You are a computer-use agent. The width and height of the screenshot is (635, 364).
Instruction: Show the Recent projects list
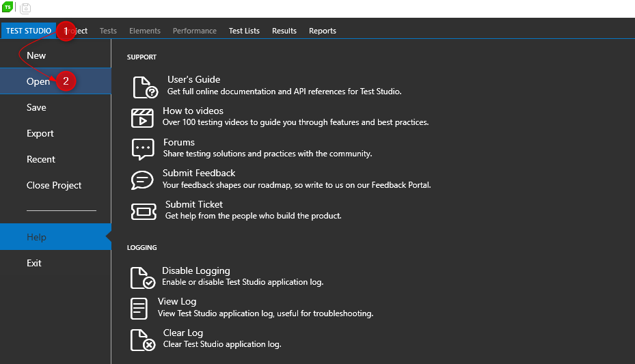pos(41,159)
